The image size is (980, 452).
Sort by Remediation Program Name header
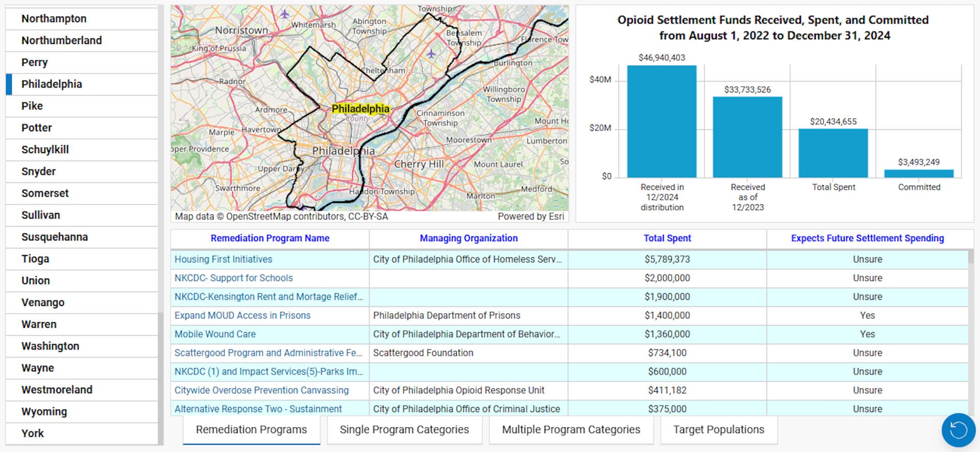tap(269, 238)
